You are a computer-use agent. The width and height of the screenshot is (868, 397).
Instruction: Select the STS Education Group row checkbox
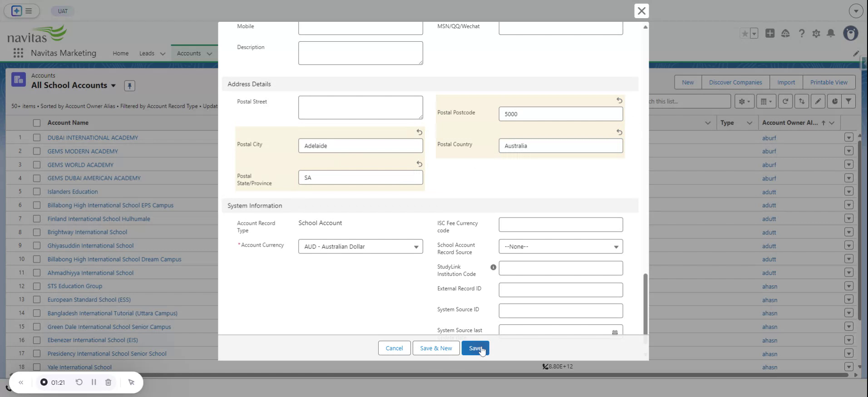click(37, 286)
